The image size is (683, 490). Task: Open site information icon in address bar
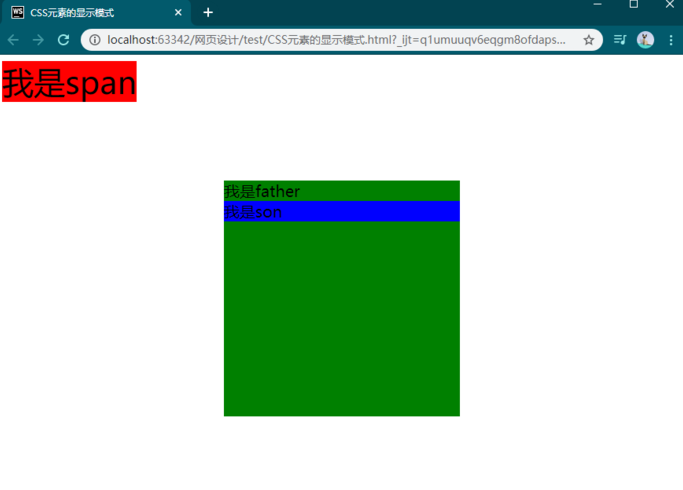point(95,40)
